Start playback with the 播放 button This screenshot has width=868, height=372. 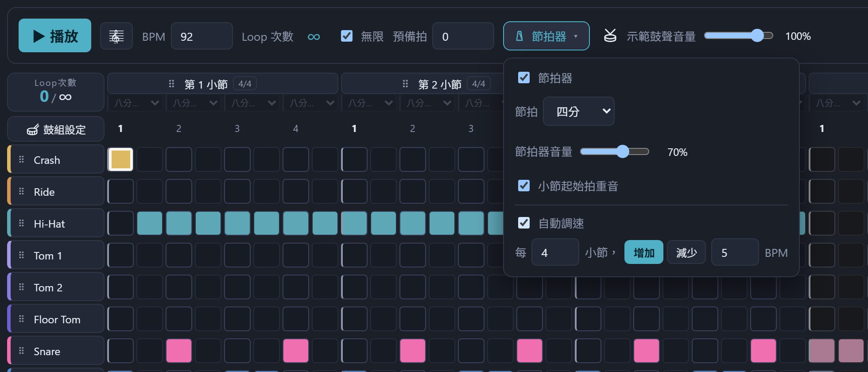(x=55, y=35)
